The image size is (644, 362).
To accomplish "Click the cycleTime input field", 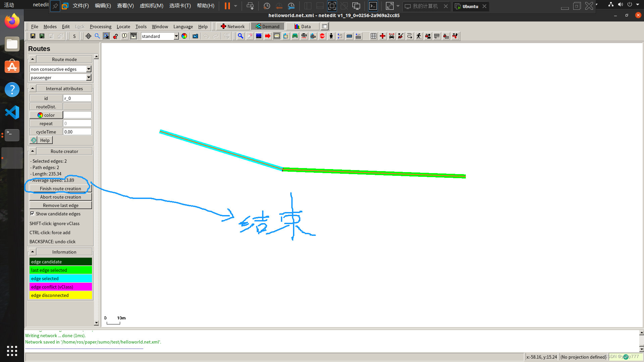I will (77, 132).
